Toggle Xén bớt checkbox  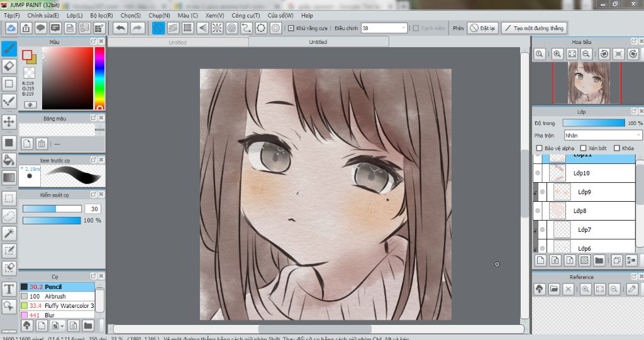(x=583, y=148)
